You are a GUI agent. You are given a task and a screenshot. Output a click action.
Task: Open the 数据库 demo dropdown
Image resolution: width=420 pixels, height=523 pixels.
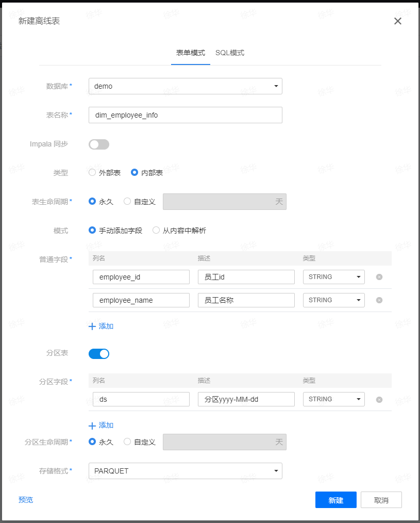pyautogui.click(x=186, y=86)
